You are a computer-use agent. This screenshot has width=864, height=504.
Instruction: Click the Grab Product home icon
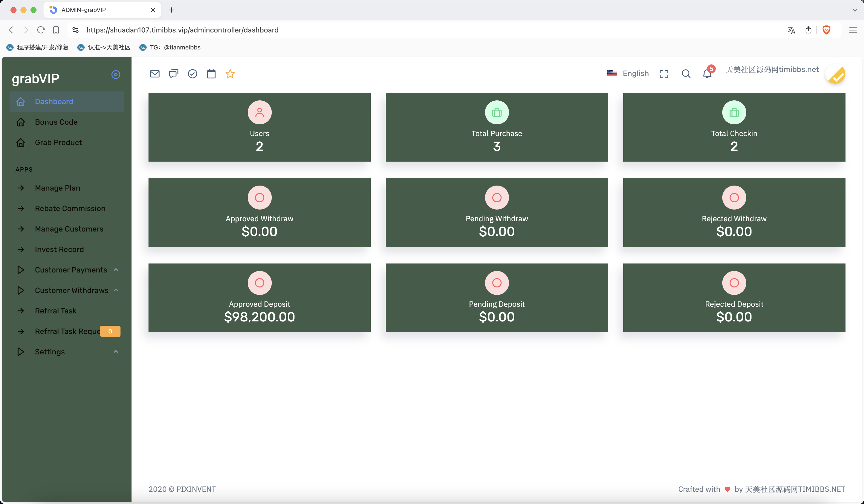point(21,143)
